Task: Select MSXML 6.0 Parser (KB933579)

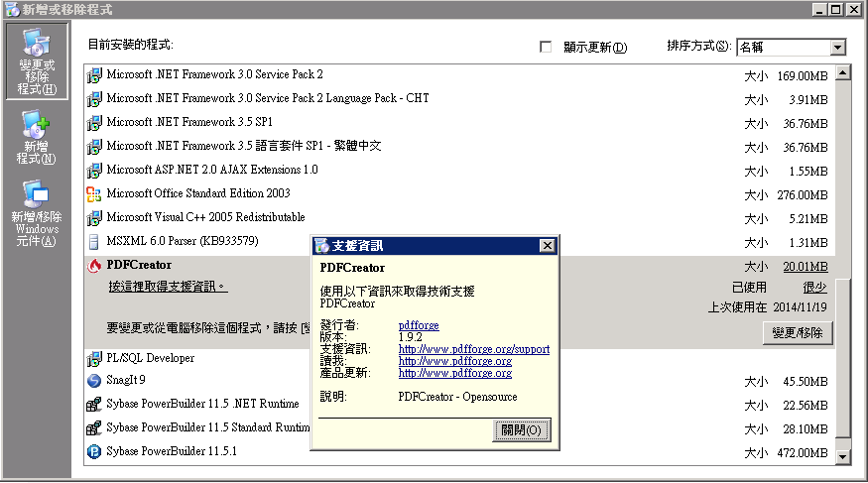Action: pos(183,241)
